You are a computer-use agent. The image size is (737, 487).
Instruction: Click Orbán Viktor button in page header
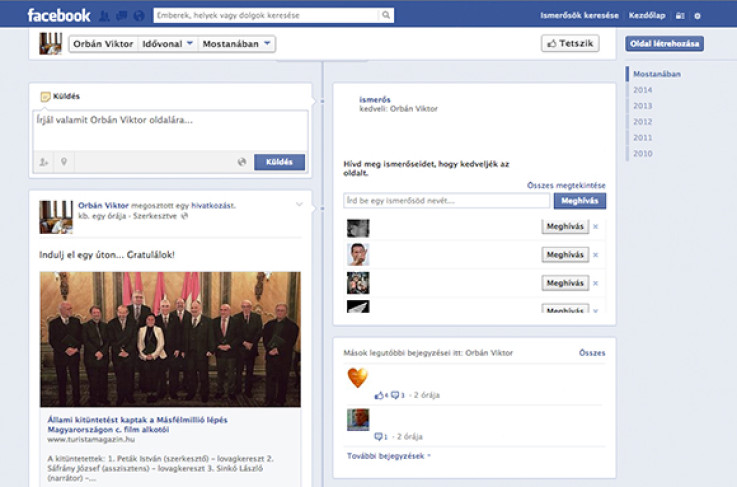[103, 44]
